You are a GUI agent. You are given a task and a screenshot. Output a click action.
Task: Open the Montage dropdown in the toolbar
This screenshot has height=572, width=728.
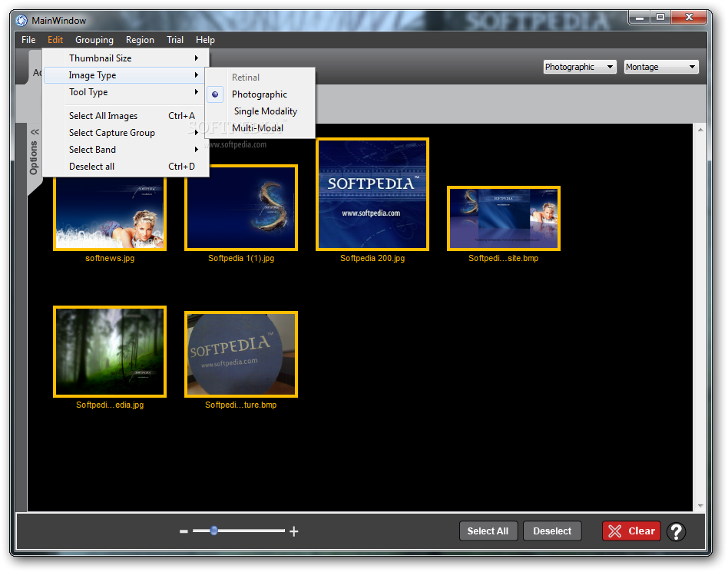click(661, 67)
